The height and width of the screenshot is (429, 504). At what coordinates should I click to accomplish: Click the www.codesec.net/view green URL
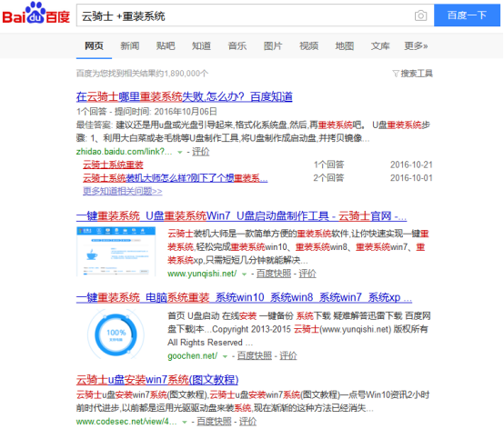(126, 422)
